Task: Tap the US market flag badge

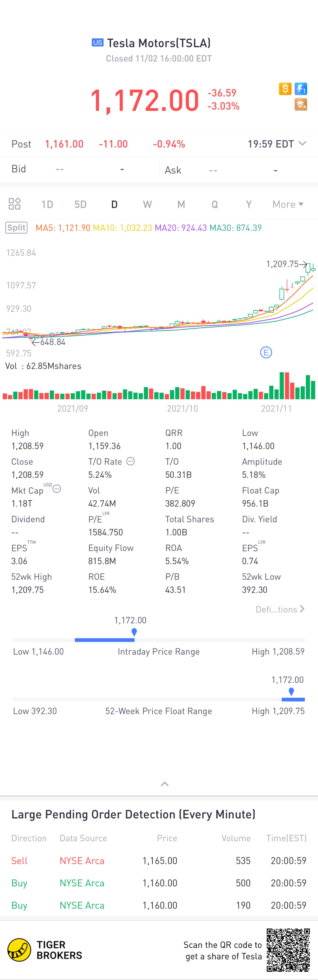Action: [98, 43]
